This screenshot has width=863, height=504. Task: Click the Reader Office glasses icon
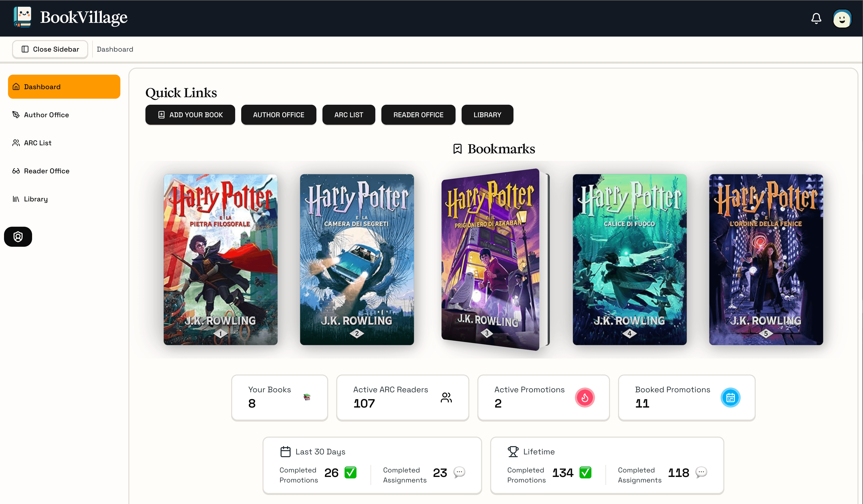(x=16, y=171)
